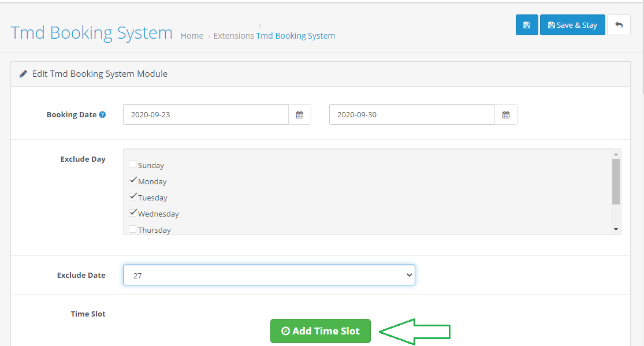The height and width of the screenshot is (346, 644).
Task: Uncheck the Wednesday exclude day checkbox
Action: (x=133, y=213)
